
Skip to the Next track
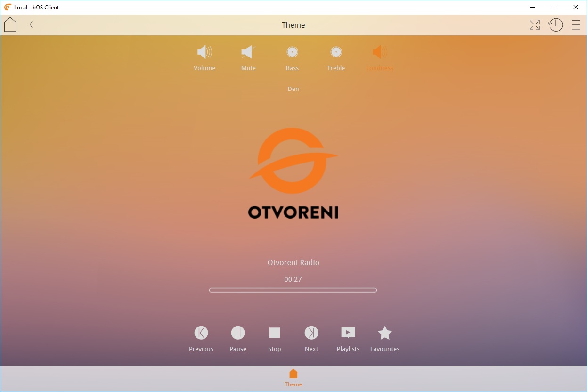[x=311, y=333]
